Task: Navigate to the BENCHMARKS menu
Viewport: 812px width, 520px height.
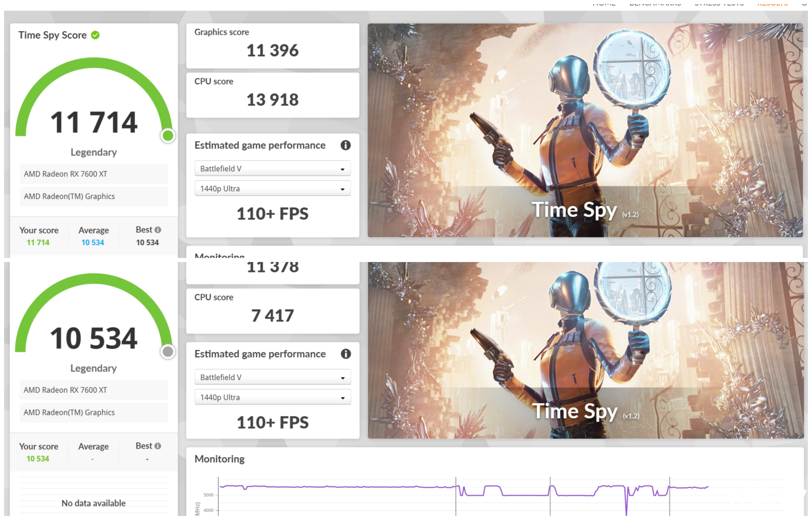Action: pos(655,3)
